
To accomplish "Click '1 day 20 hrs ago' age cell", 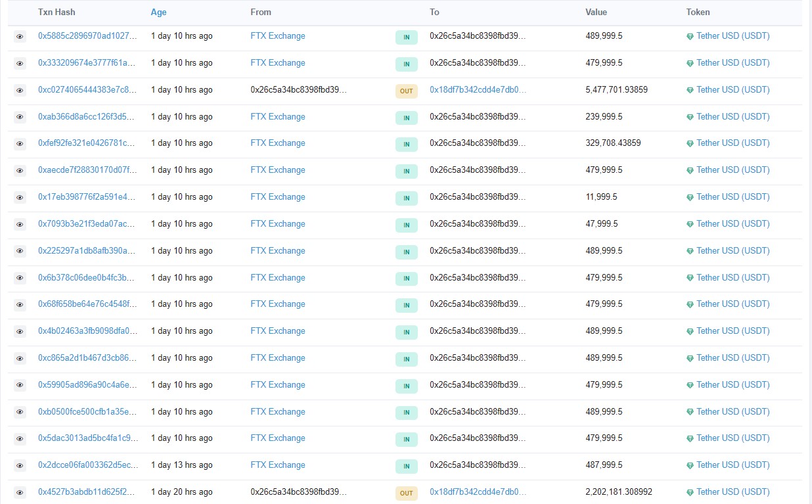I will click(x=182, y=492).
